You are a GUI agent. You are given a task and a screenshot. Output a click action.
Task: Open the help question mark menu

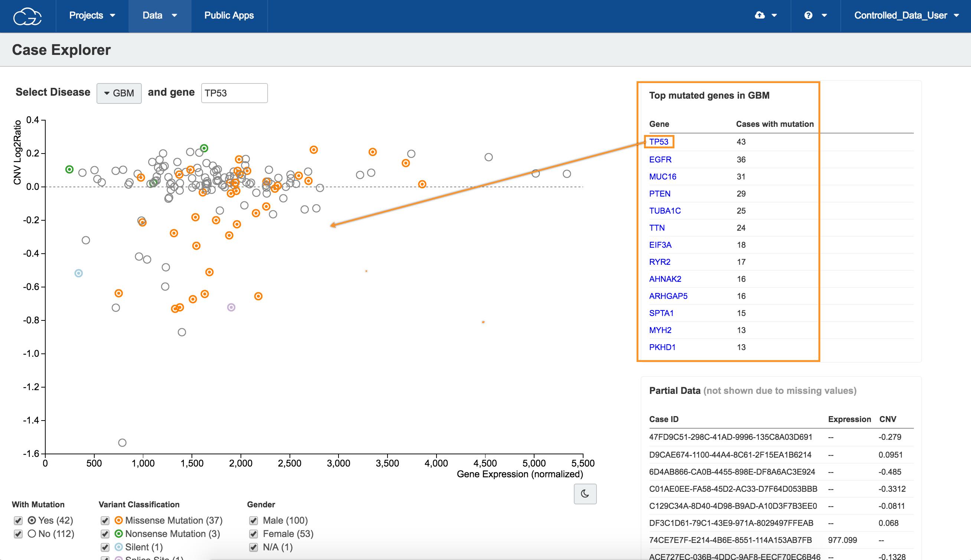815,15
